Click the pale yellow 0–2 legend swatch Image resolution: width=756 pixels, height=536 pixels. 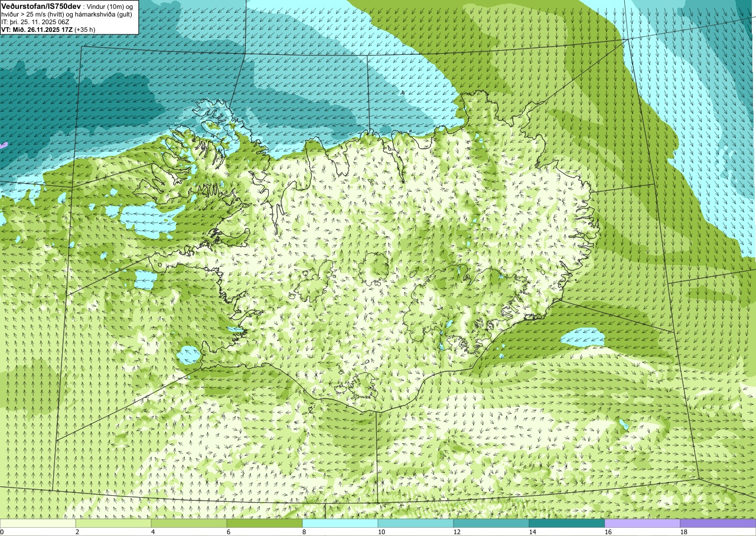pos(38,523)
